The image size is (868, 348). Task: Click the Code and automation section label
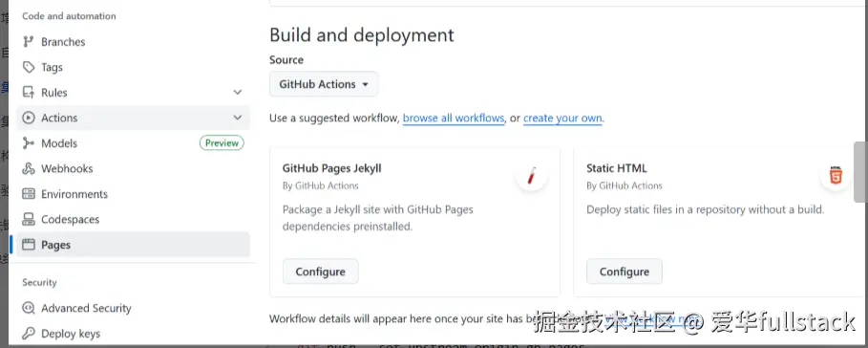click(69, 16)
